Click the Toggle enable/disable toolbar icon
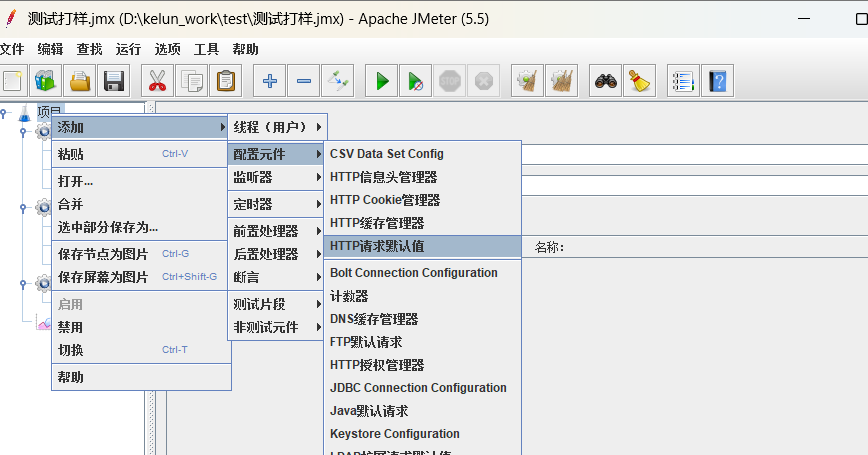The height and width of the screenshot is (455, 868). point(337,81)
